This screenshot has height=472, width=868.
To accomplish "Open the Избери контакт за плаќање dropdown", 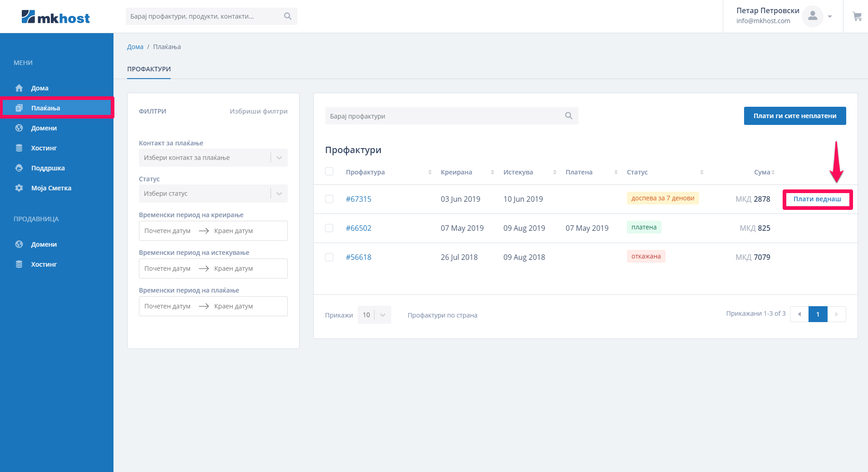I will [x=213, y=158].
